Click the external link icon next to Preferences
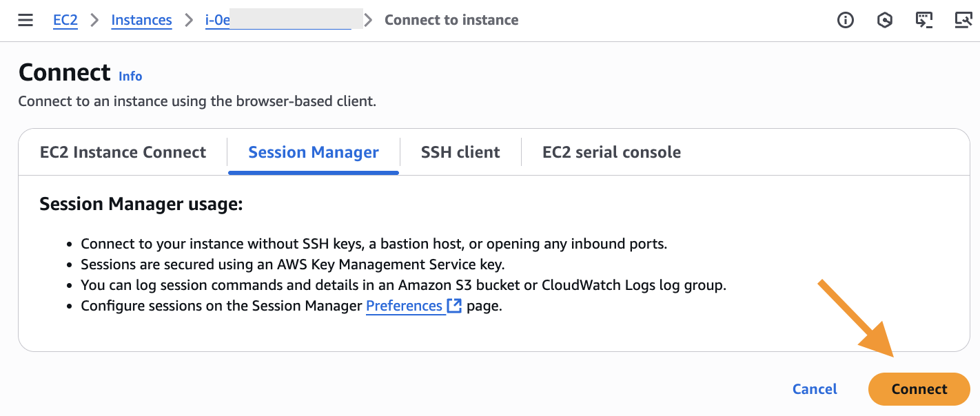This screenshot has height=416, width=980. (455, 305)
